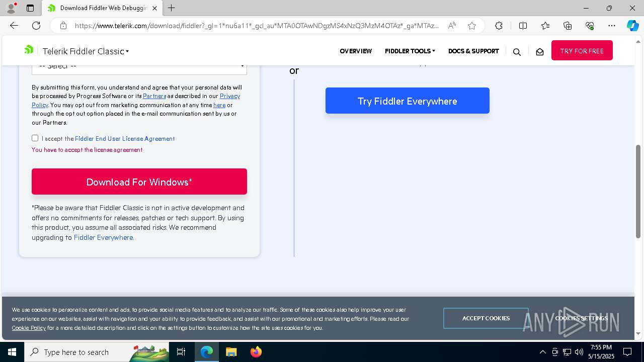The width and height of the screenshot is (644, 362).
Task: Open Task View on taskbar
Action: pos(181,352)
